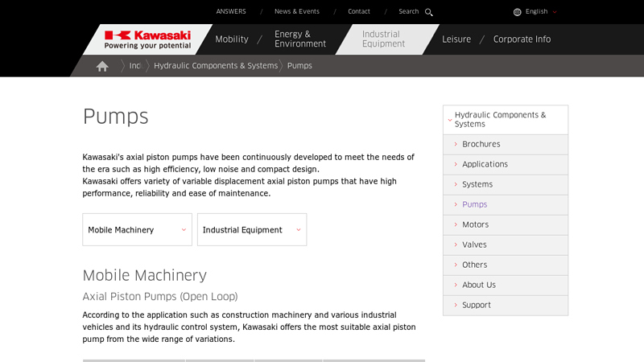Collapse Hydraulic Components & Systems sidebar section
Screen dimensions: 644x362
(505, 120)
